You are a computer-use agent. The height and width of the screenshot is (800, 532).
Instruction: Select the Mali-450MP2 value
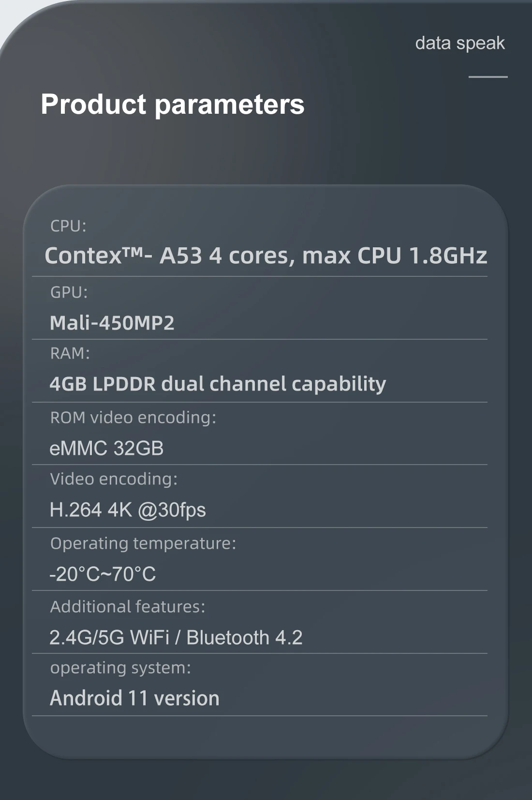click(x=112, y=323)
